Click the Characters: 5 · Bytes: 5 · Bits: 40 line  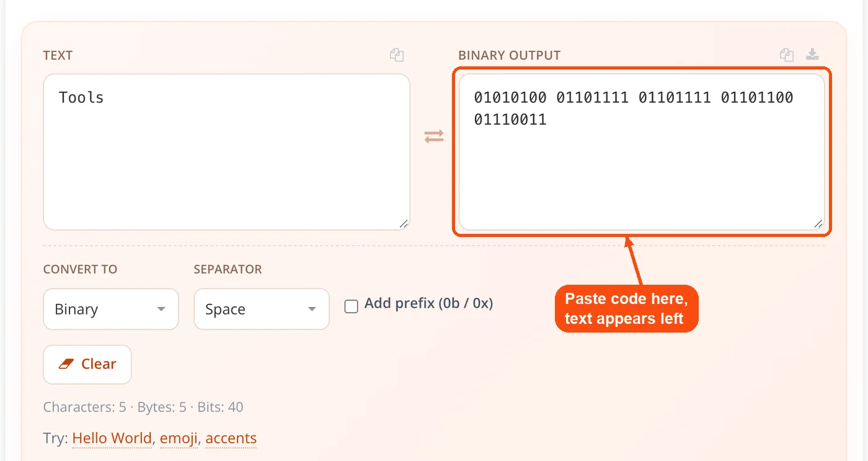tap(143, 407)
